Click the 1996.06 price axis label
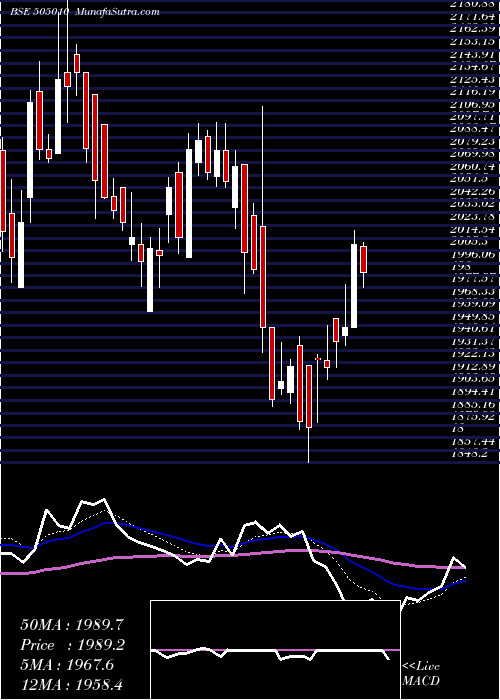 [475, 254]
